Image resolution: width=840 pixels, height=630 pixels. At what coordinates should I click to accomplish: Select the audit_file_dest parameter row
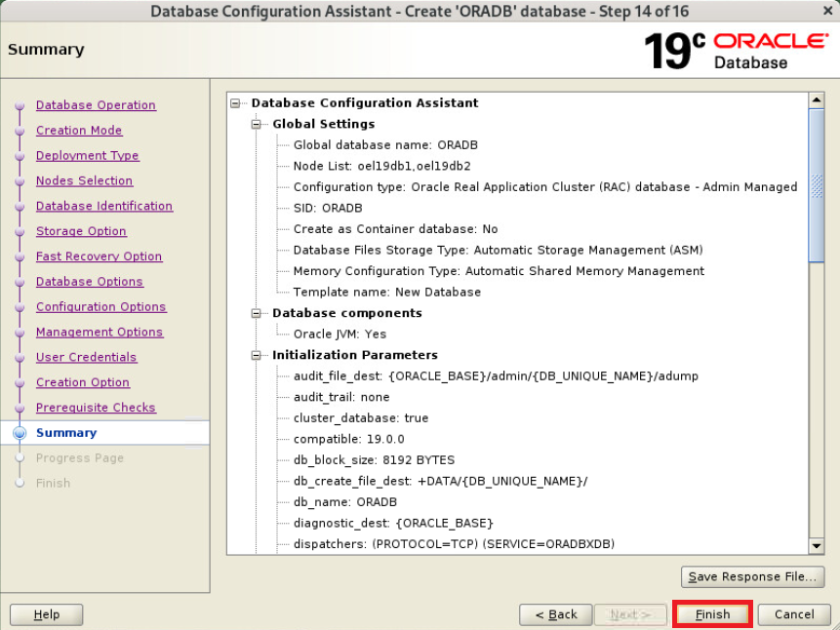click(496, 376)
